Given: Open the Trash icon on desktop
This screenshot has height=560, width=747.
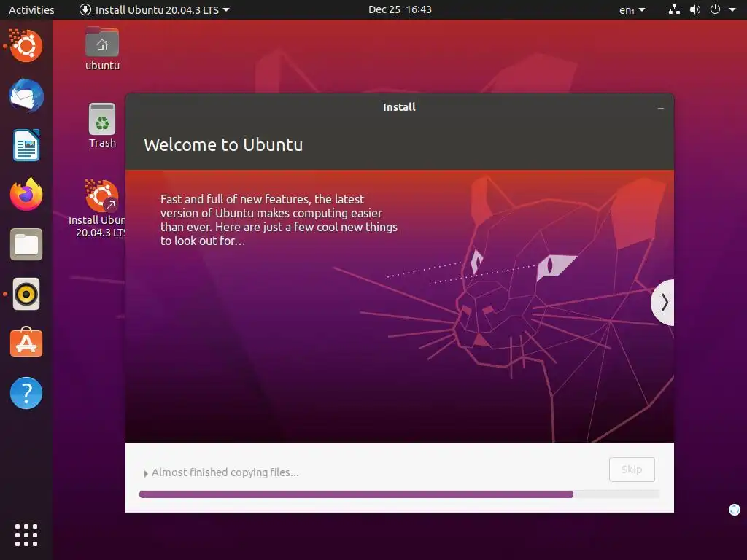Looking at the screenshot, I should 102,125.
